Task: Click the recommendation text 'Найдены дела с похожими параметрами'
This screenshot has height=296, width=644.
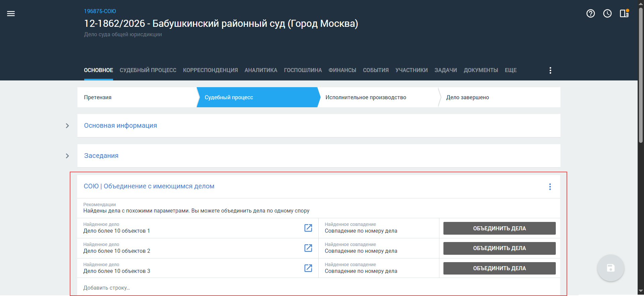Action: click(137, 211)
